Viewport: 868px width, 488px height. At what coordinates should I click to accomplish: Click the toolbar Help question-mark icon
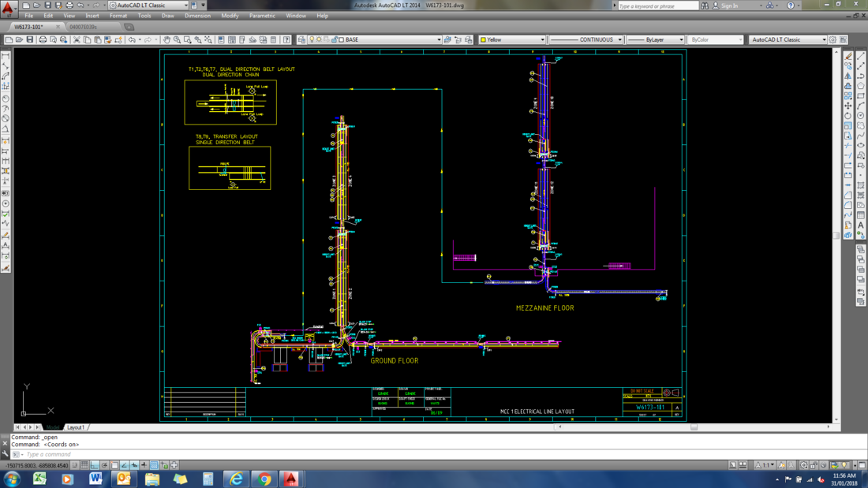[x=286, y=40]
